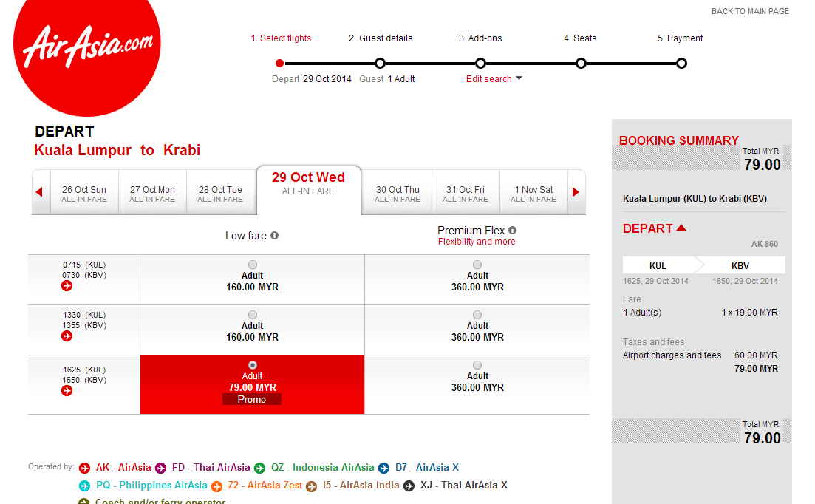Show later dates with right red arrow

click(576, 191)
